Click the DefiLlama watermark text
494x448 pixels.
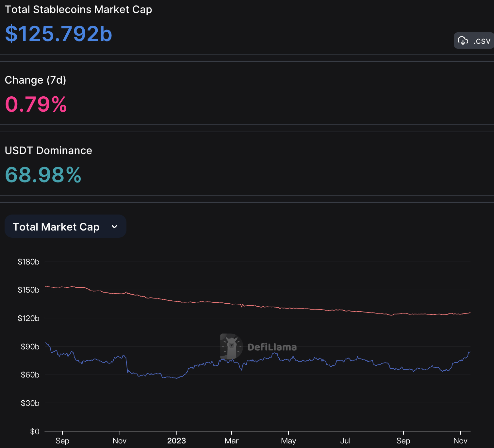click(272, 347)
